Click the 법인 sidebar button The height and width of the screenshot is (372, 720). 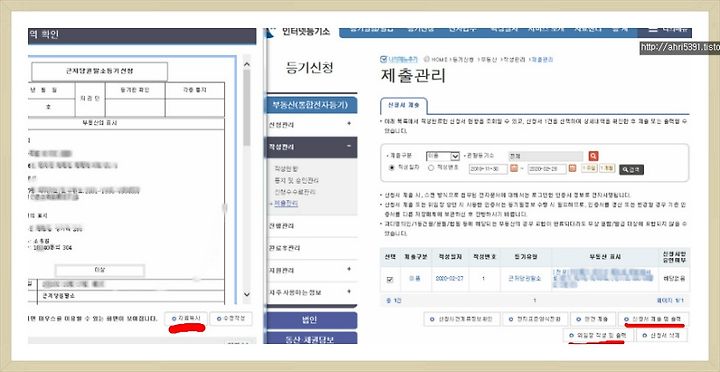point(311,320)
